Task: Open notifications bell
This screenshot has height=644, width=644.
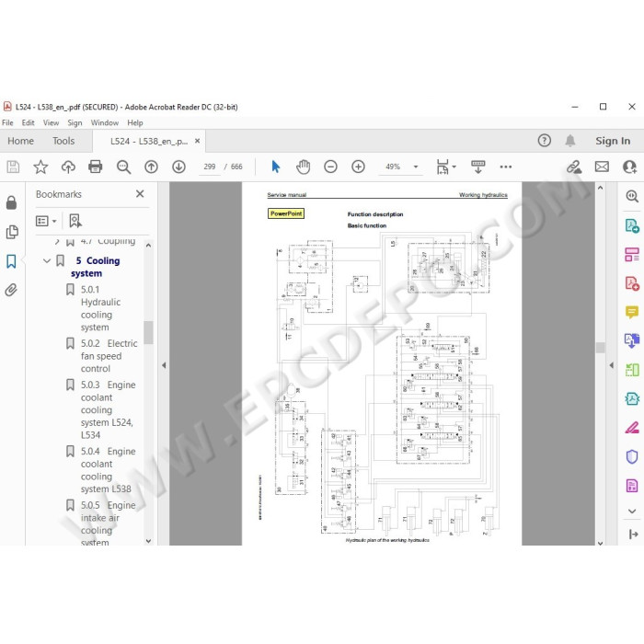Action: [x=570, y=141]
